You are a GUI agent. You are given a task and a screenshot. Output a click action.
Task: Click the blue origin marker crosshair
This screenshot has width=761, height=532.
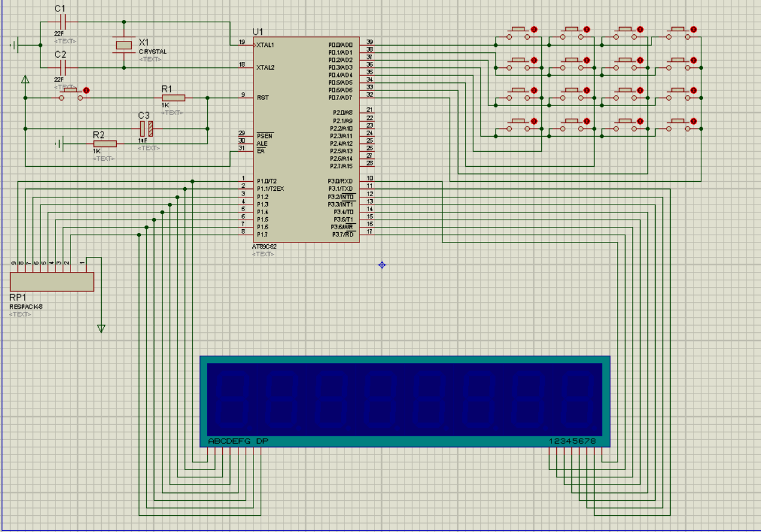(382, 265)
